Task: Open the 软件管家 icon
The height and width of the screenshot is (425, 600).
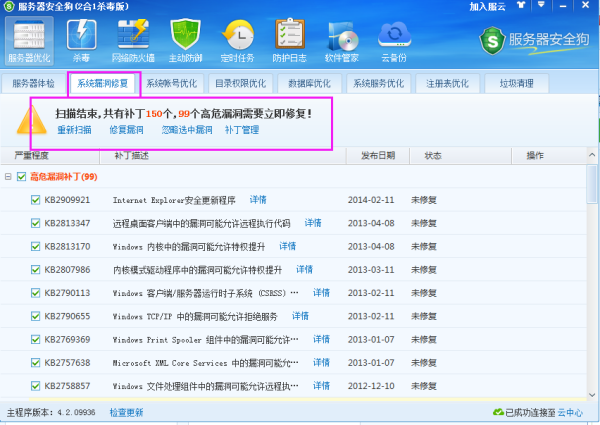Action: pos(342,41)
